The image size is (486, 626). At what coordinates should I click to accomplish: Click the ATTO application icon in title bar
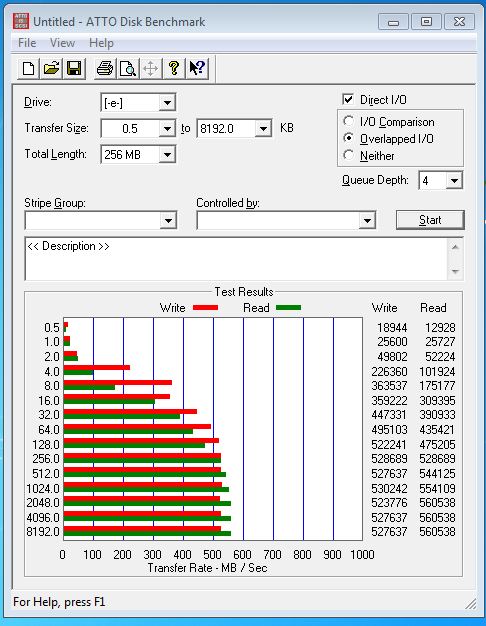21,21
